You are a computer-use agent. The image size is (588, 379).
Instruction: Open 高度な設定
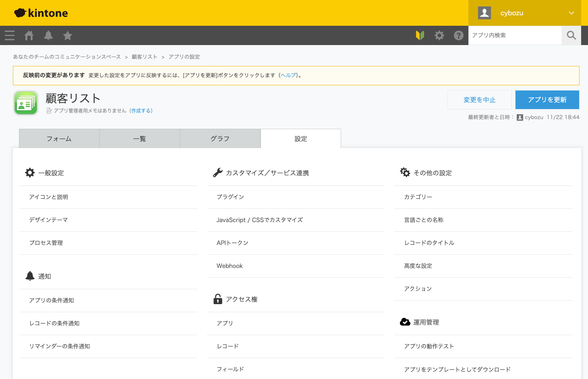[x=483, y=266]
